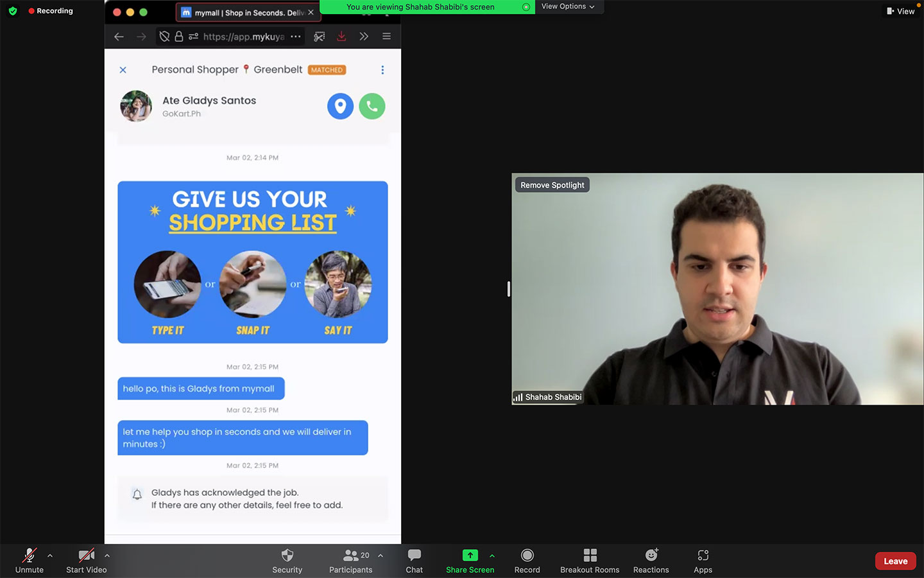The image size is (924, 578).
Task: Open the Security shield icon
Action: pyautogui.click(x=287, y=561)
